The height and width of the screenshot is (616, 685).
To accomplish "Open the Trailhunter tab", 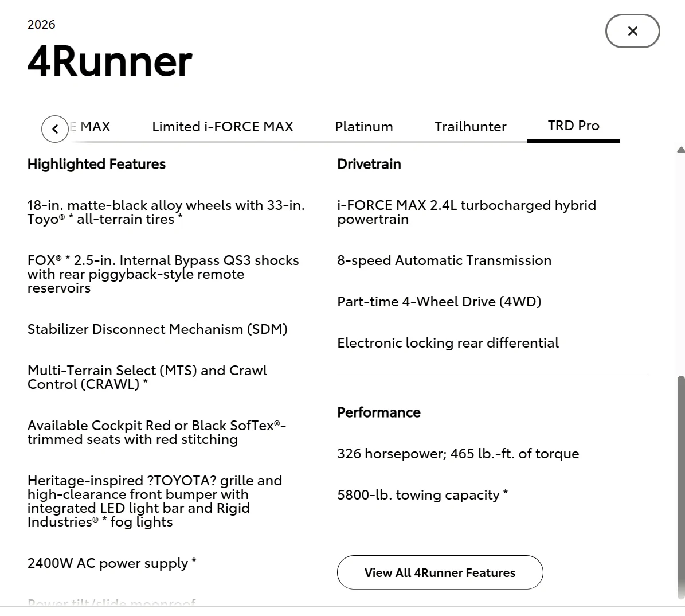I will coord(470,127).
